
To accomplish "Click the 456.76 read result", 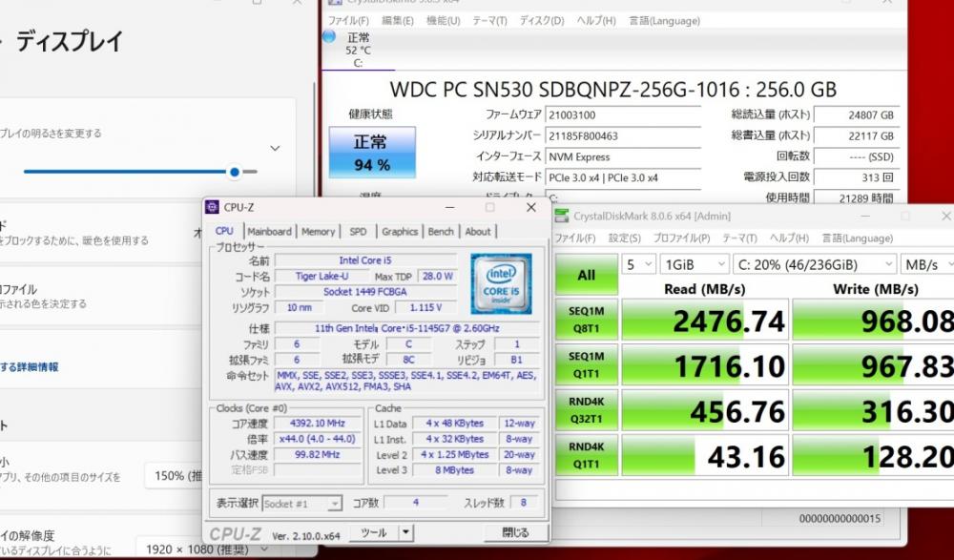I will click(x=705, y=410).
